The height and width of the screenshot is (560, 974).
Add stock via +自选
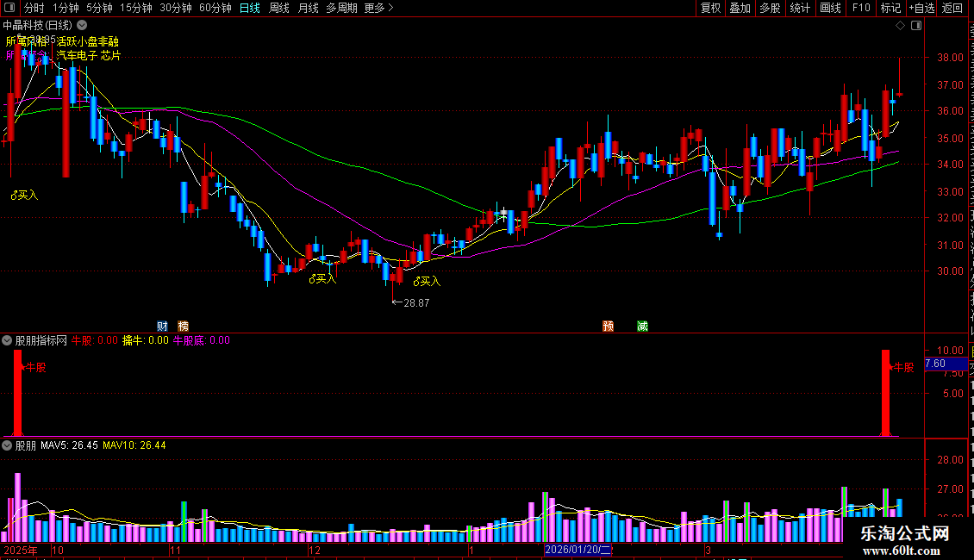point(921,8)
